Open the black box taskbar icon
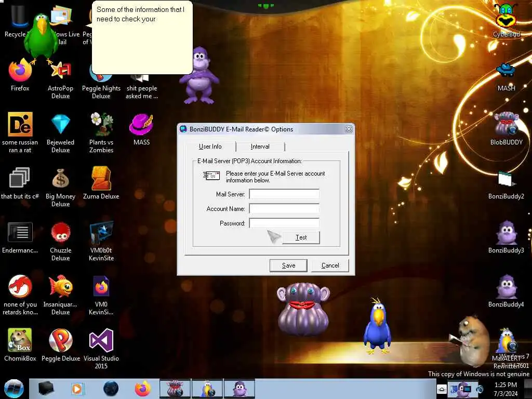The image size is (532, 399). coord(46,389)
